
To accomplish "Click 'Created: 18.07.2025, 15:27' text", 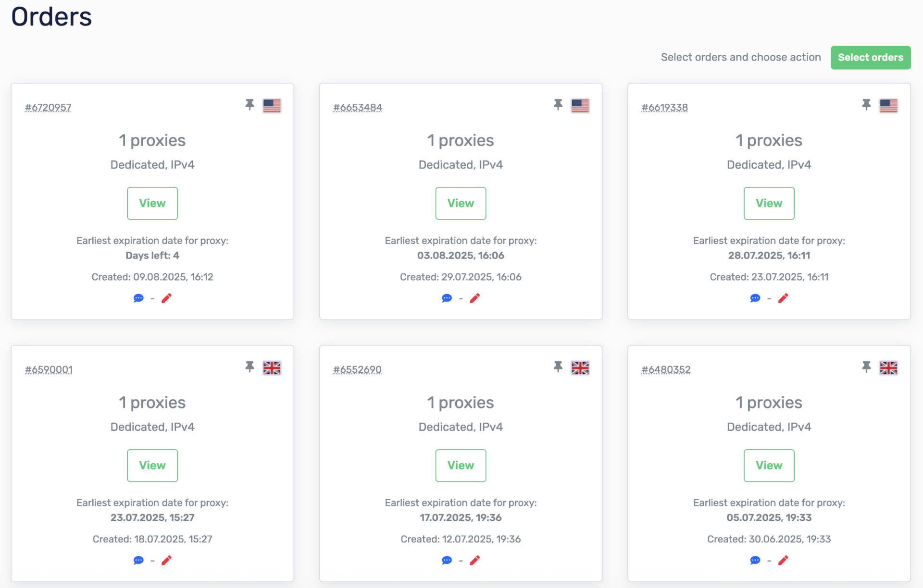I will (152, 539).
